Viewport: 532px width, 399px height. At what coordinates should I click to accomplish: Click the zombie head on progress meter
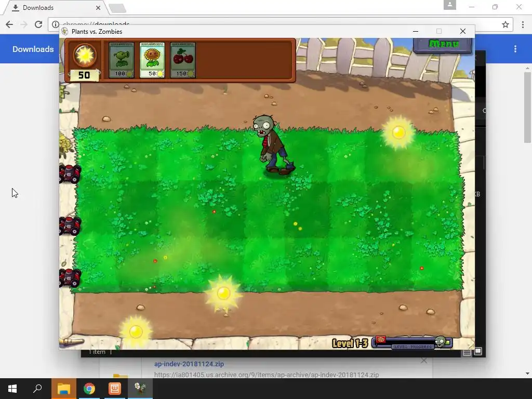[x=440, y=341]
